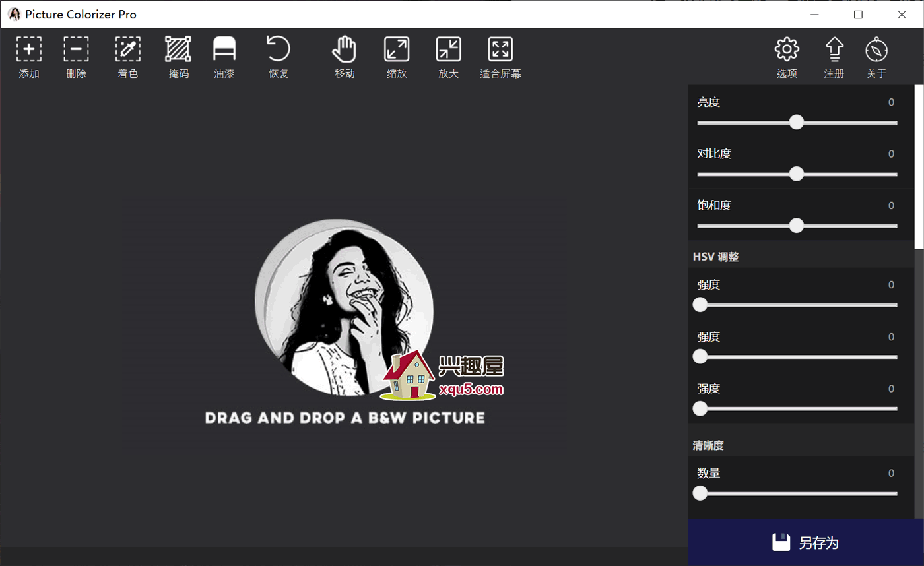
Task: Open the 注册 register icon
Action: (x=834, y=49)
